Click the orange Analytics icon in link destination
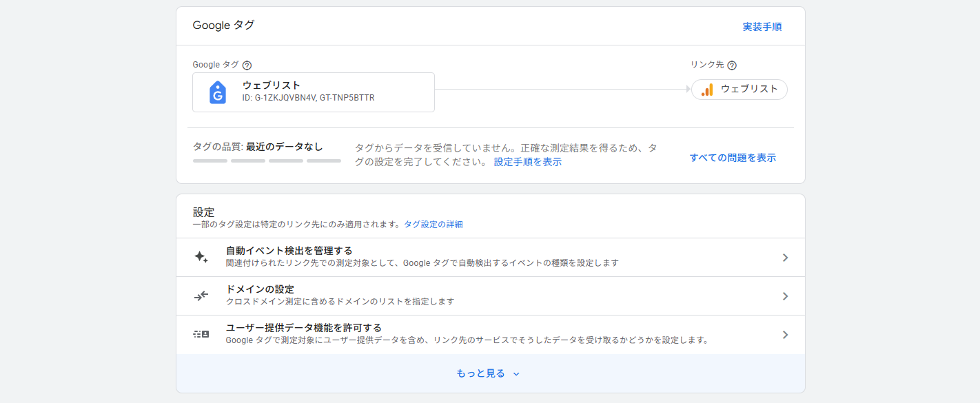980x403 pixels. point(707,90)
